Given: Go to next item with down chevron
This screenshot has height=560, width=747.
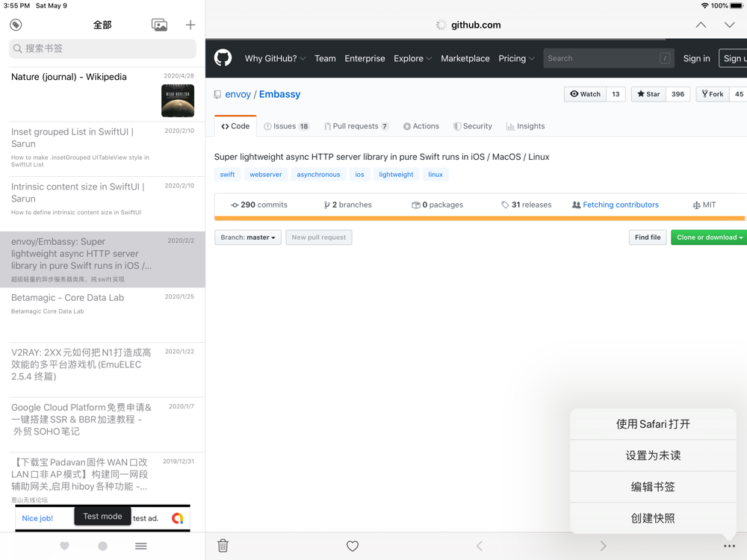Looking at the screenshot, I should pos(729,25).
